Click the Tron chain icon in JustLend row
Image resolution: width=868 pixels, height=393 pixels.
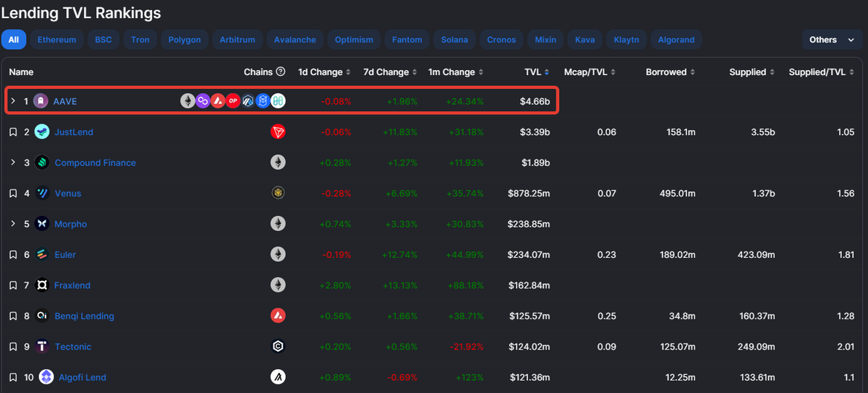278,132
